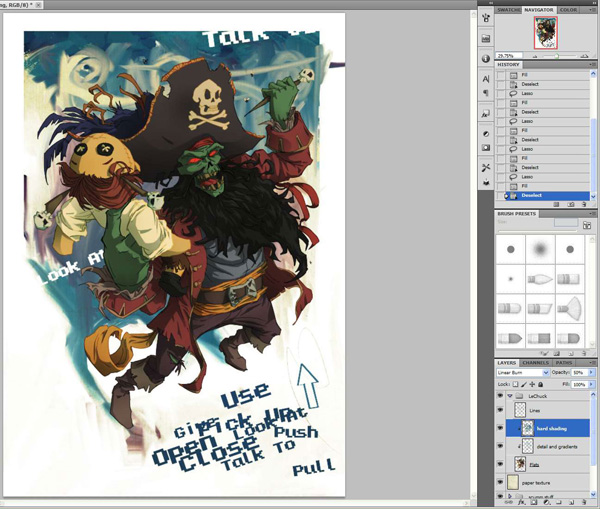Select the Flats layer
Viewport: 600px width, 509px height.
pyautogui.click(x=548, y=464)
